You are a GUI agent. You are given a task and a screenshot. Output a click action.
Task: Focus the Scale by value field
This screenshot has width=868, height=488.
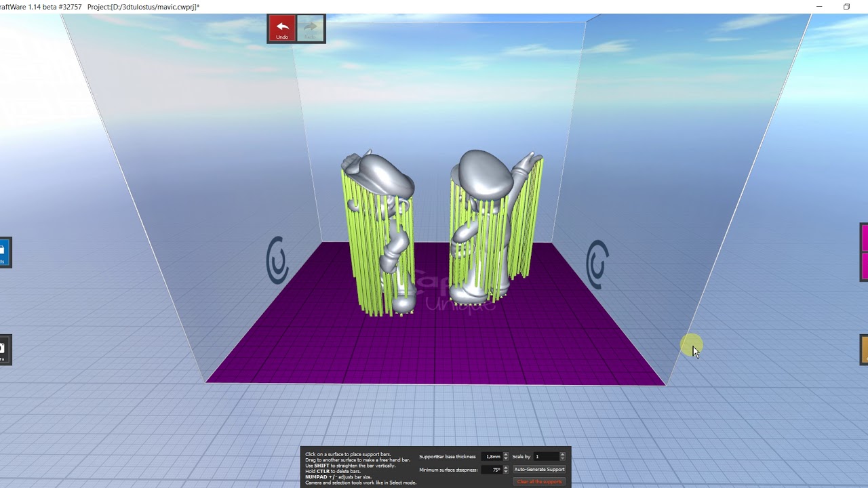point(546,456)
